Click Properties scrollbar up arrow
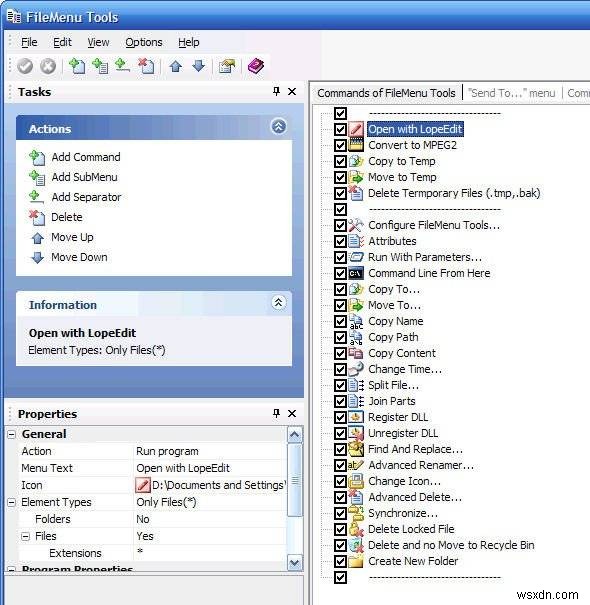The width and height of the screenshot is (590, 605). click(x=295, y=435)
